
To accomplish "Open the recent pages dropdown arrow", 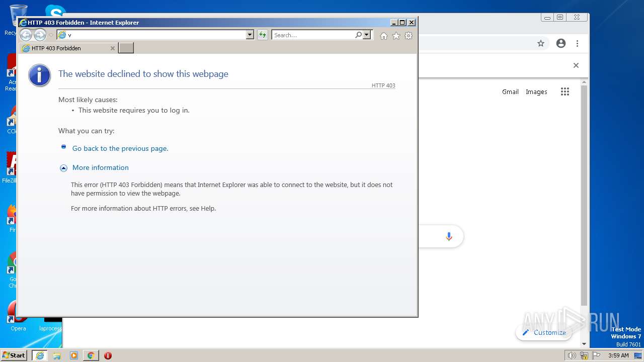I will [51, 35].
